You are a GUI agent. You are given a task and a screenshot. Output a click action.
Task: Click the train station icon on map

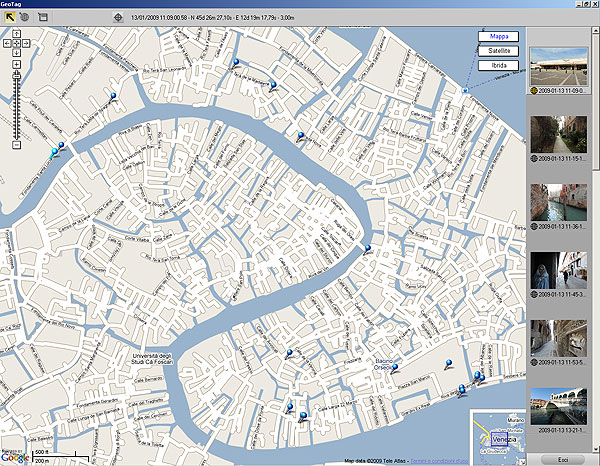point(465,90)
